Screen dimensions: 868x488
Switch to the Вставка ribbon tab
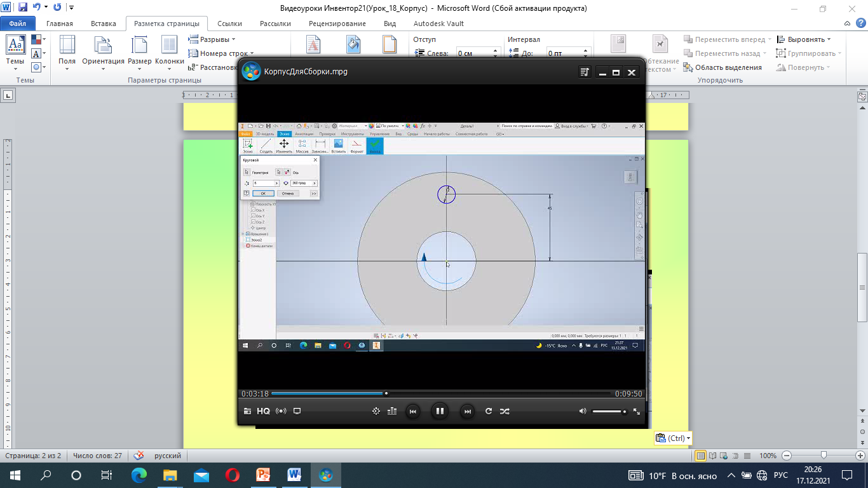[104, 24]
